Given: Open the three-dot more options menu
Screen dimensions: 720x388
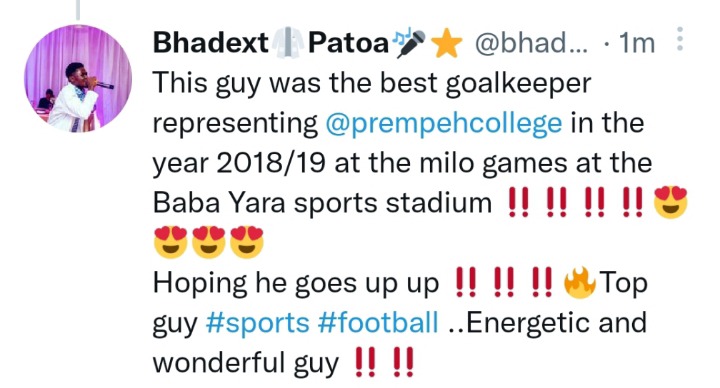Looking at the screenshot, I should coord(680,39).
